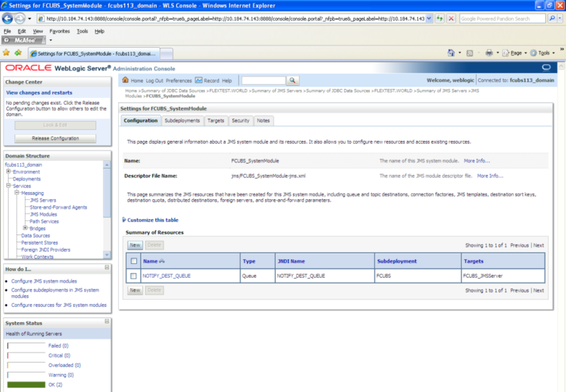Open JMS Servers in the domain tree
Screen dimensions: 566x392
43,200
